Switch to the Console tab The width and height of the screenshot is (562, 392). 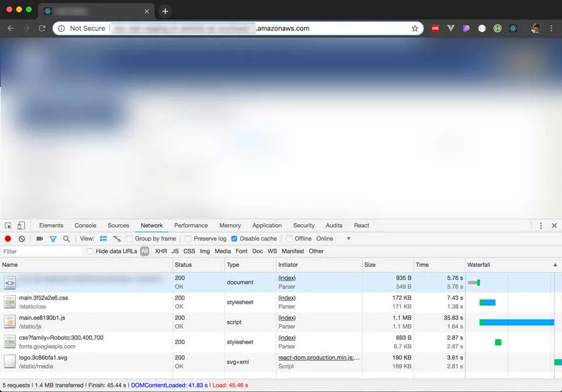(x=85, y=225)
